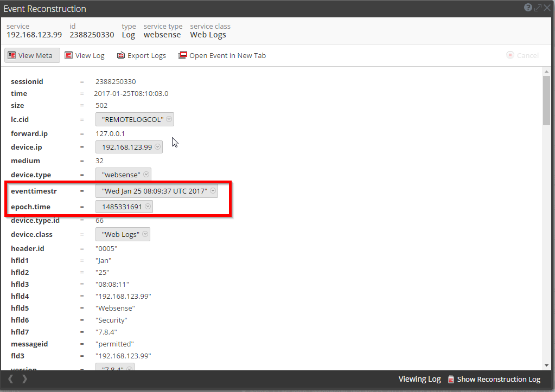Click the epoch.time field label
This screenshot has width=555, height=392.
point(30,207)
